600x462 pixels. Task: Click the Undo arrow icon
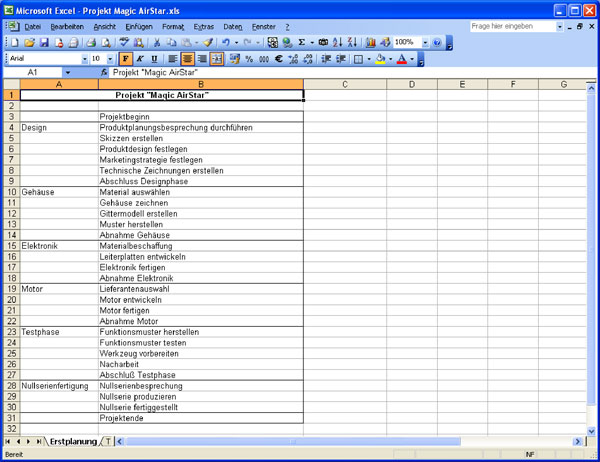click(x=227, y=43)
